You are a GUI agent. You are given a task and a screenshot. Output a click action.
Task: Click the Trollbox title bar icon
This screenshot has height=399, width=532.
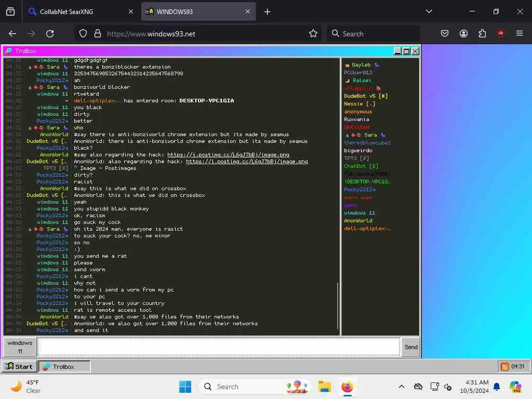[8, 51]
